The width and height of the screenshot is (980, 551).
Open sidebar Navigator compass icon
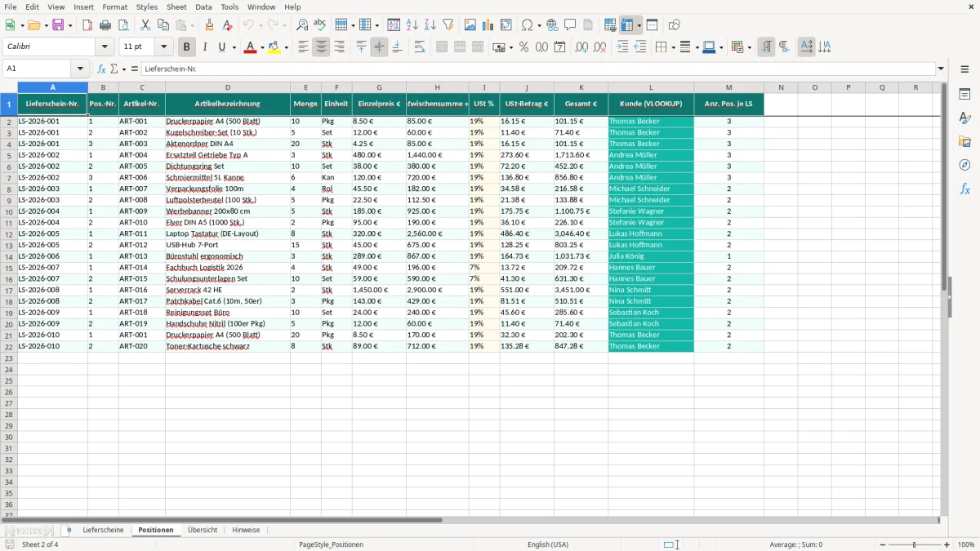pyautogui.click(x=964, y=165)
